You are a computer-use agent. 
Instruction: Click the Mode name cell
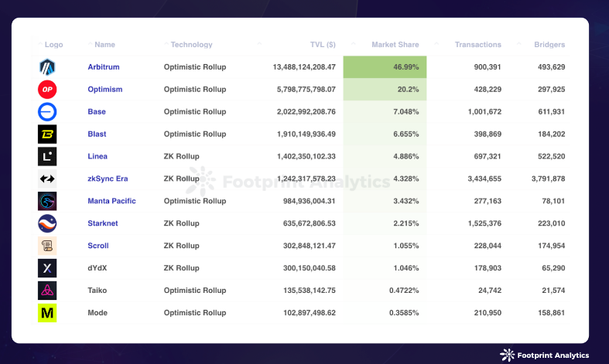[x=98, y=313]
